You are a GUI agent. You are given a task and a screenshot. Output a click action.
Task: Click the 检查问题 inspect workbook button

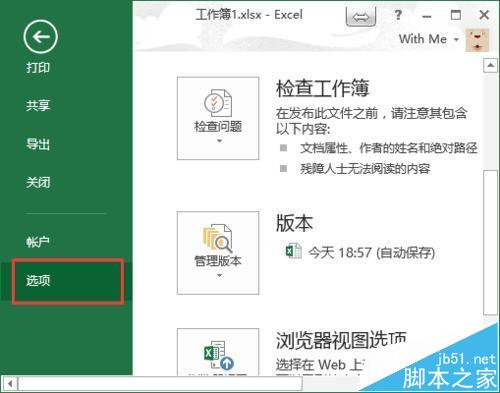[x=218, y=118]
